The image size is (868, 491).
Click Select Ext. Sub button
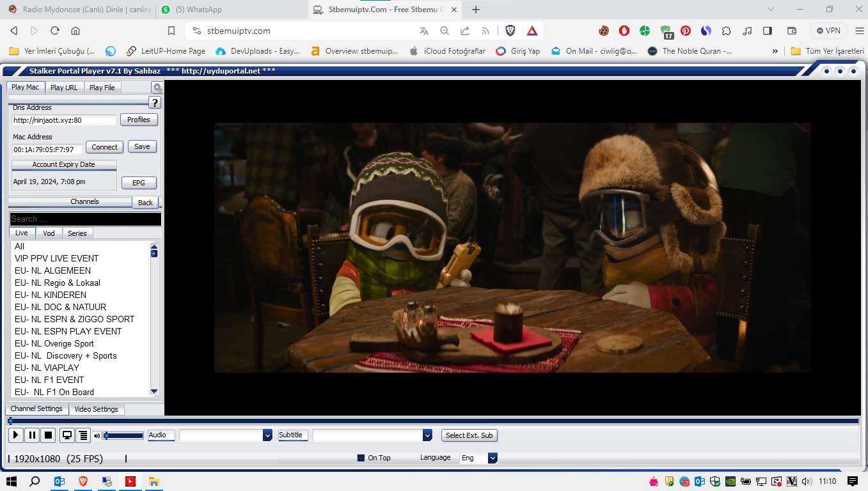click(x=470, y=435)
